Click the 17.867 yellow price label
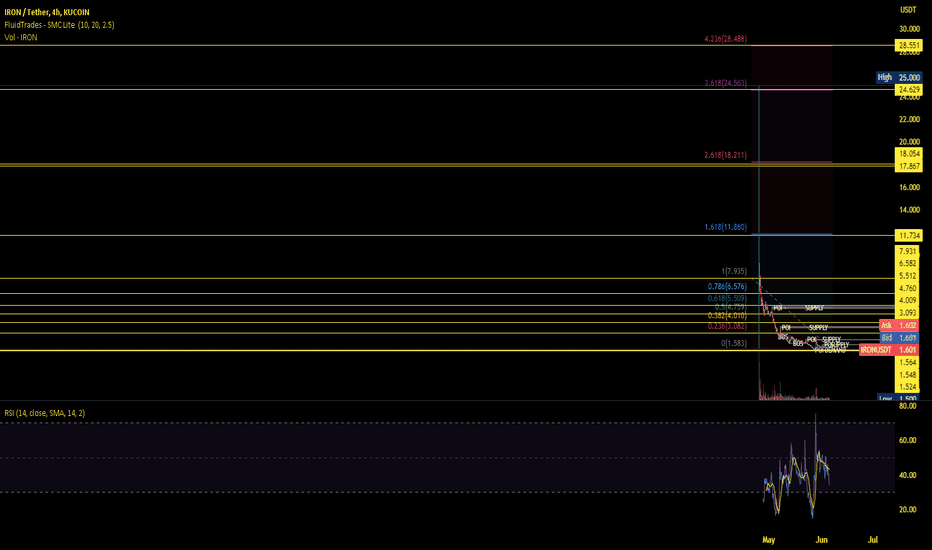The image size is (932, 550). [908, 166]
